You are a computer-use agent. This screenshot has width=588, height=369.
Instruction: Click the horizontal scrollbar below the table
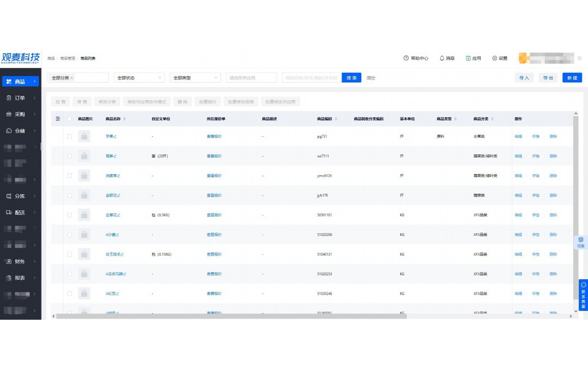pyautogui.click(x=230, y=316)
